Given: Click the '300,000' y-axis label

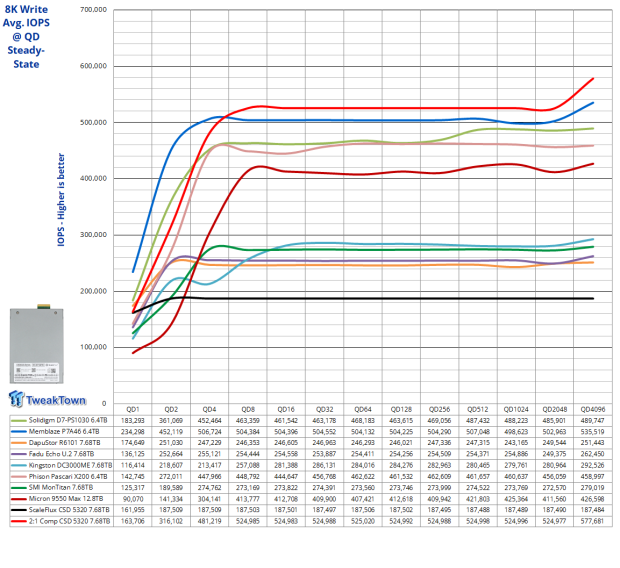Looking at the screenshot, I should click(93, 235).
